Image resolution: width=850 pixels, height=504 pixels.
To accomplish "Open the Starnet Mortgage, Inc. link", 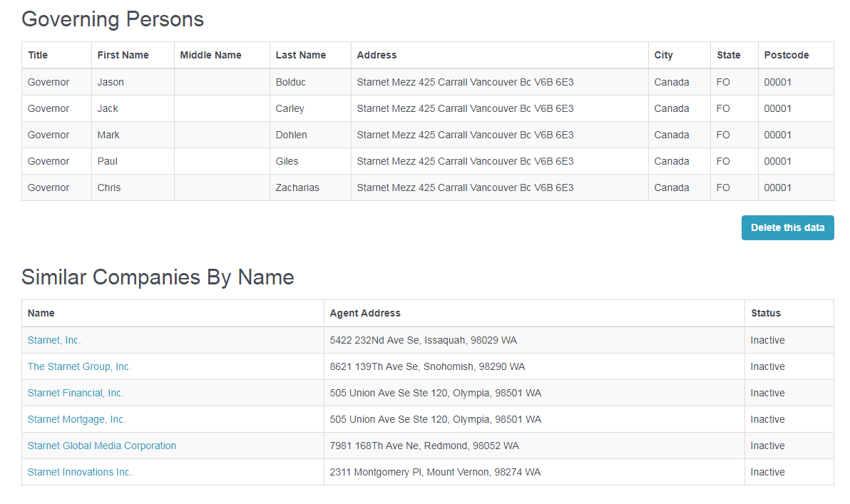I will 77,419.
